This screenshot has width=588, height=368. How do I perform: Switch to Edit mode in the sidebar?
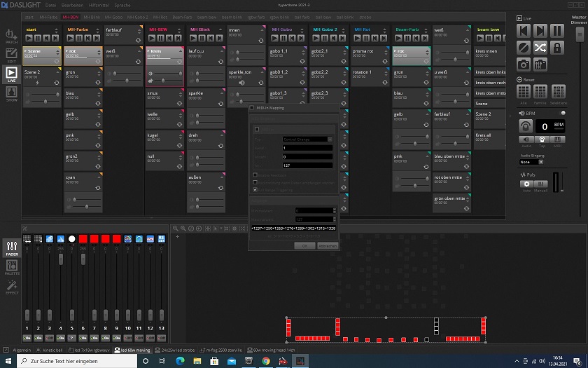(x=11, y=55)
